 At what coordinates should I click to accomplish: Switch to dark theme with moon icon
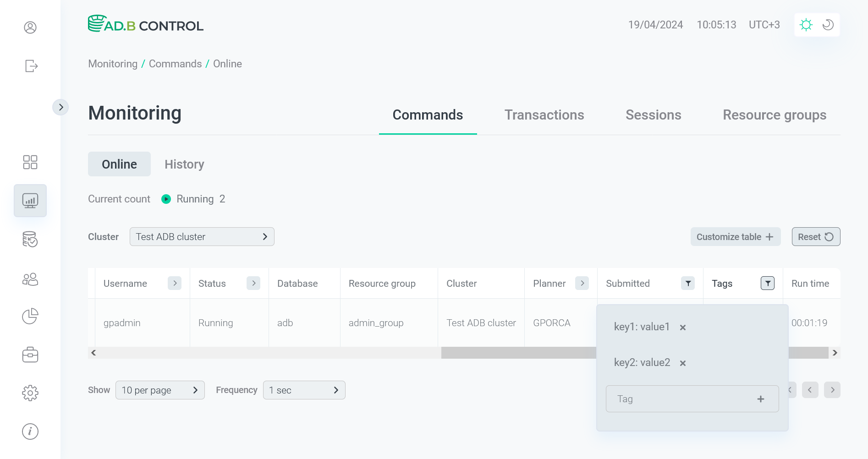pos(828,25)
